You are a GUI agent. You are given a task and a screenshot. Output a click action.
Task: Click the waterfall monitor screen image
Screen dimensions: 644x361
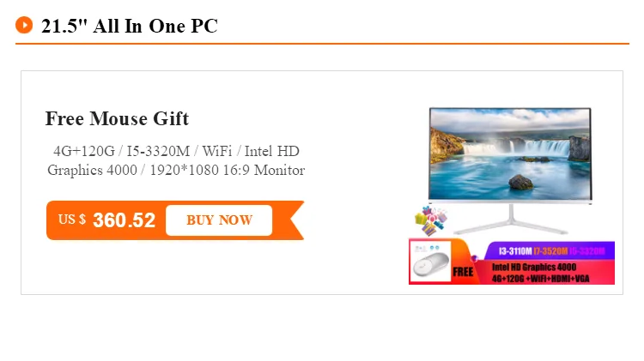pos(510,154)
